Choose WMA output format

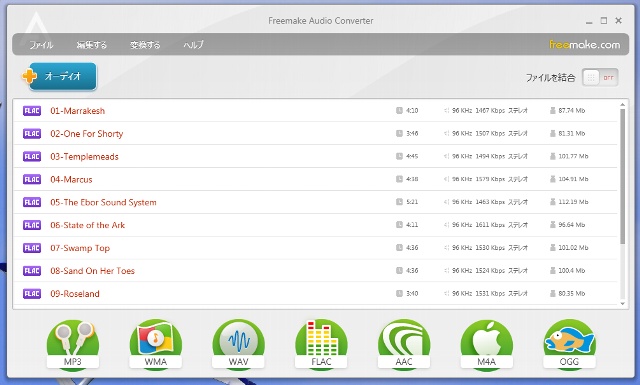pos(156,345)
